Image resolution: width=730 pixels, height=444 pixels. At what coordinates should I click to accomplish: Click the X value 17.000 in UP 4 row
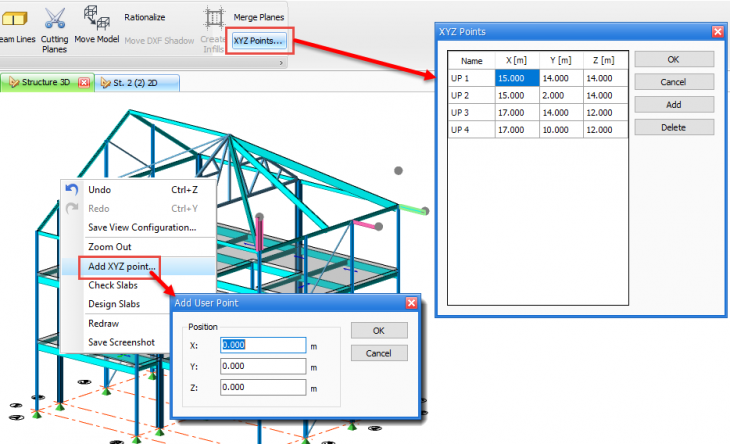(517, 130)
